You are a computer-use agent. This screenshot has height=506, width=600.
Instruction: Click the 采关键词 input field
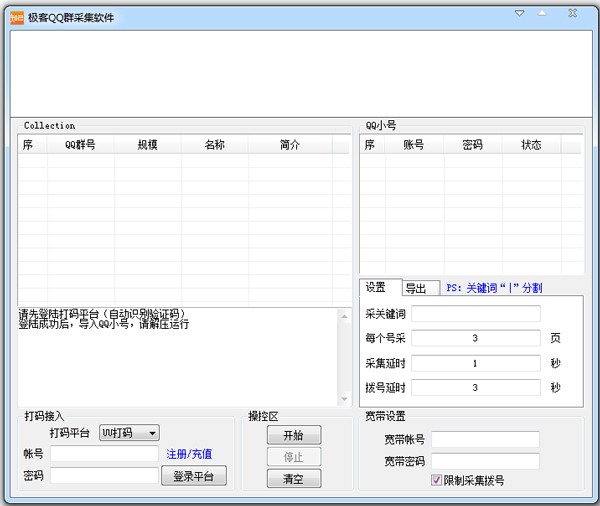click(475, 314)
